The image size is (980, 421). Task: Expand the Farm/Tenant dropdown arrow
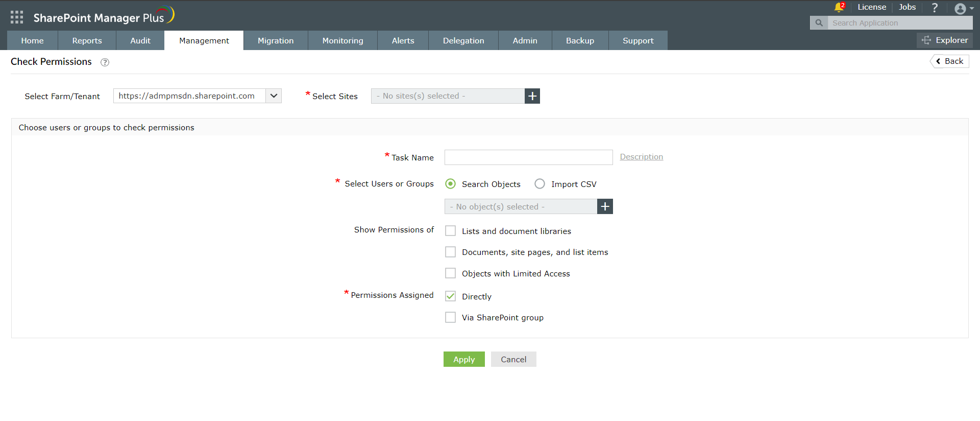pyautogui.click(x=274, y=96)
